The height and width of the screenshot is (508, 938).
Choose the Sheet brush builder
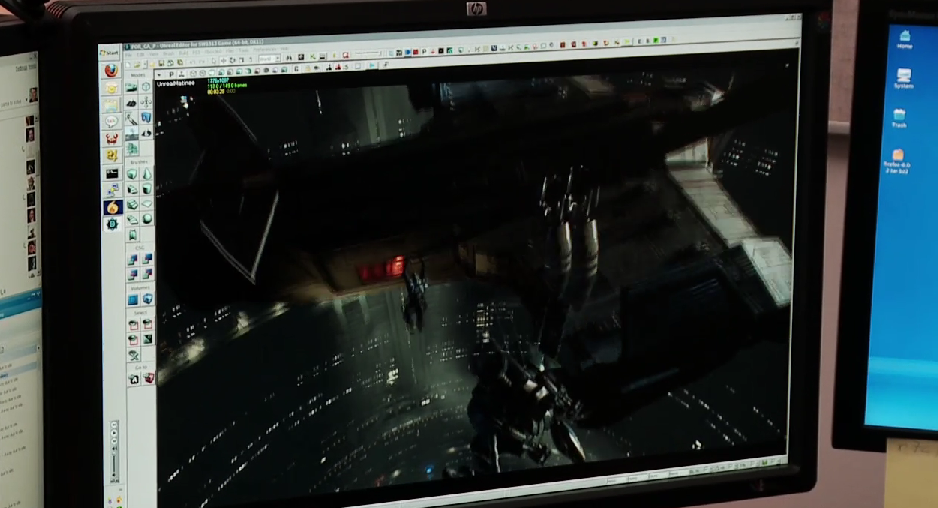tap(147, 205)
